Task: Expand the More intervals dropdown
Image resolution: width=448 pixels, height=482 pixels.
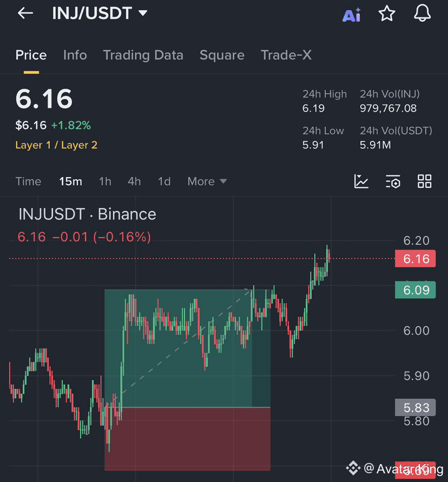Action: 207,181
